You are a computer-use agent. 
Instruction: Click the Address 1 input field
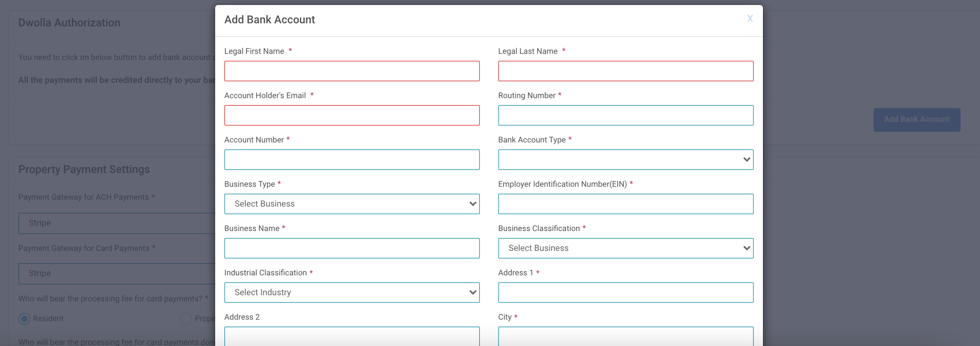point(626,293)
